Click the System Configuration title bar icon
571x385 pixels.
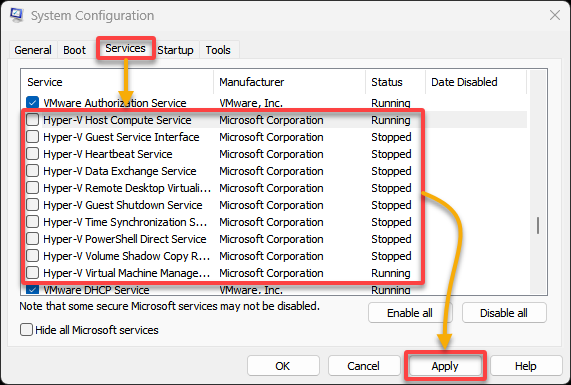coord(17,15)
